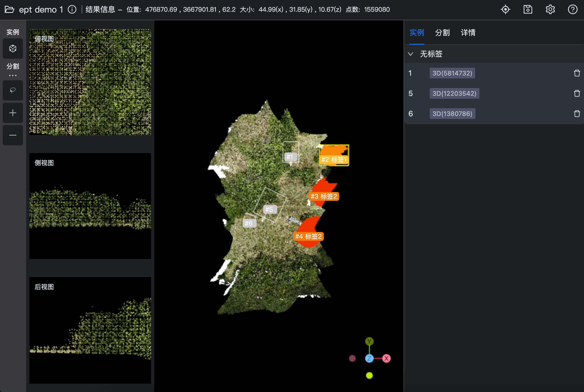Click the #4 标签2 annotation label
Screen dimensions: 584x392
click(308, 236)
